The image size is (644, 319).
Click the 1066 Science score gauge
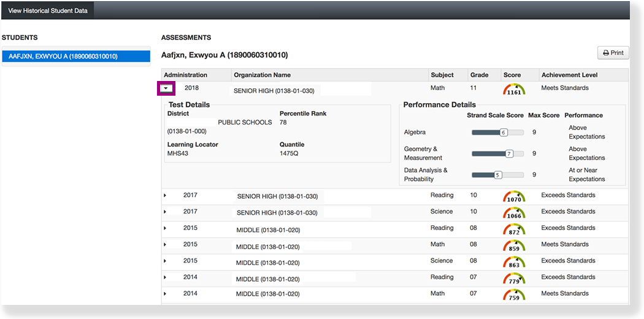pos(514,213)
